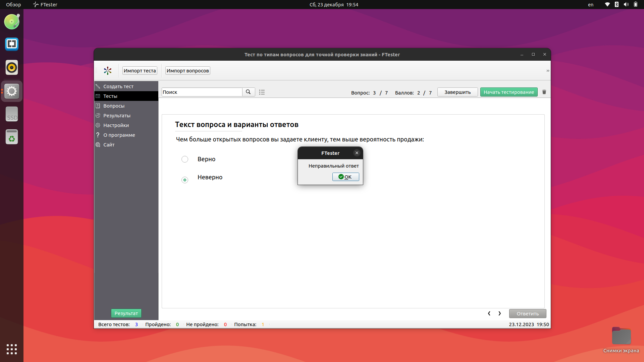Open the Rhythmbox dock icon
Viewport: 644px width, 362px height.
12,68
